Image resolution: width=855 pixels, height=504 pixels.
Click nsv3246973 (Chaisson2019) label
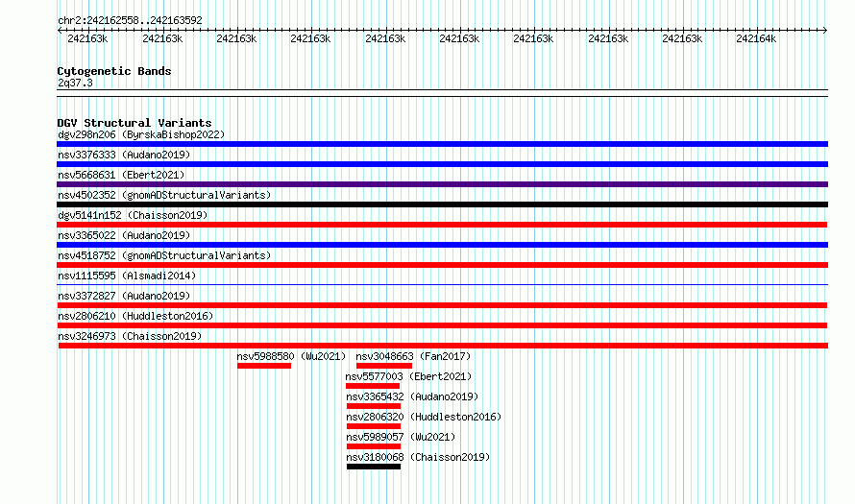coord(130,336)
